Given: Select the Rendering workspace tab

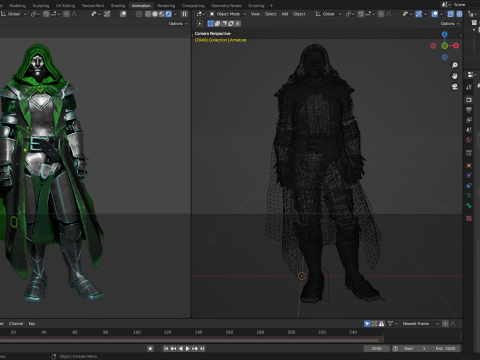Looking at the screenshot, I should click(x=166, y=6).
